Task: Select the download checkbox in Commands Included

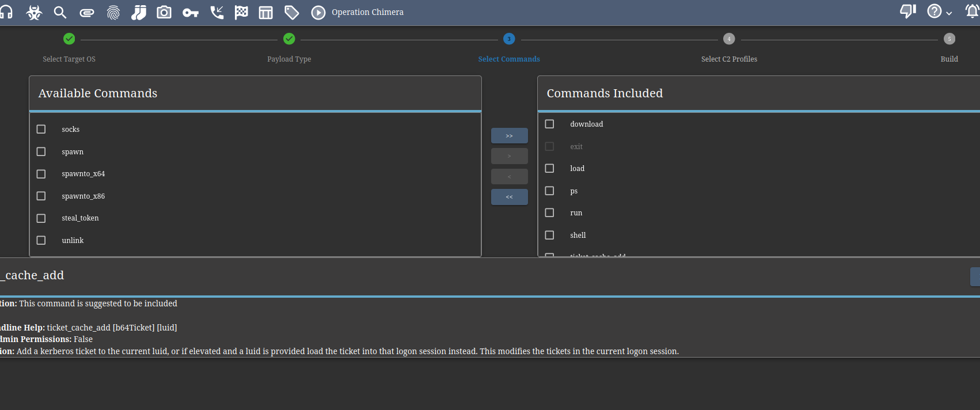Action: tap(549, 124)
